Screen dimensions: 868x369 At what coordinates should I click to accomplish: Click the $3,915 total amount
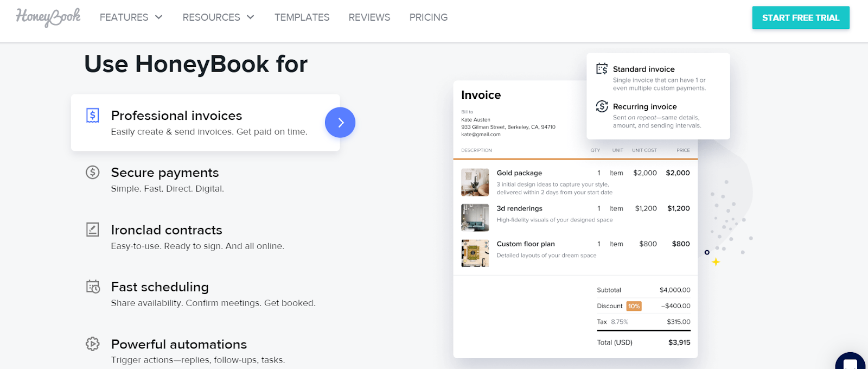pyautogui.click(x=679, y=342)
